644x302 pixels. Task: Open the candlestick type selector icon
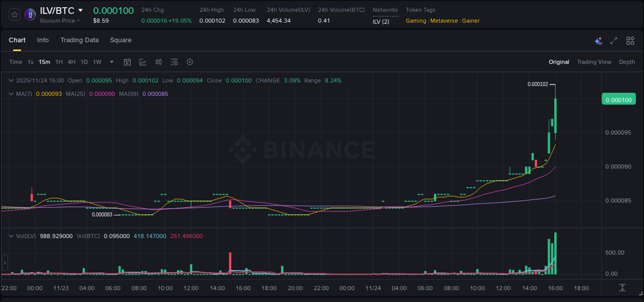(x=158, y=62)
